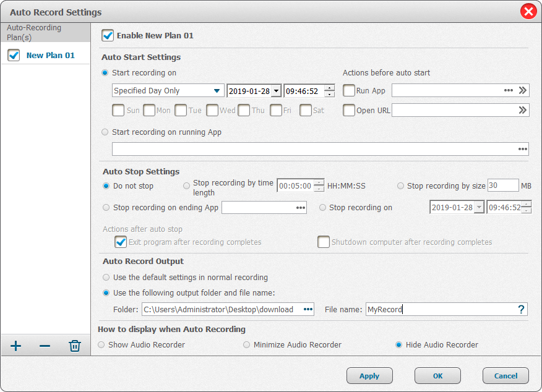Click the double-arrow beside Open URL field
The height and width of the screenshot is (392, 542).
pyautogui.click(x=523, y=110)
